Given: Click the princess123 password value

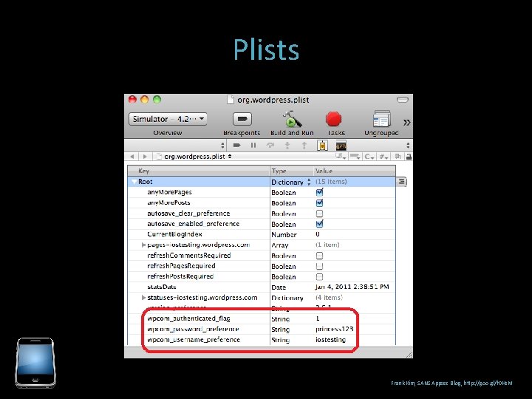Looking at the screenshot, I should click(x=335, y=329).
